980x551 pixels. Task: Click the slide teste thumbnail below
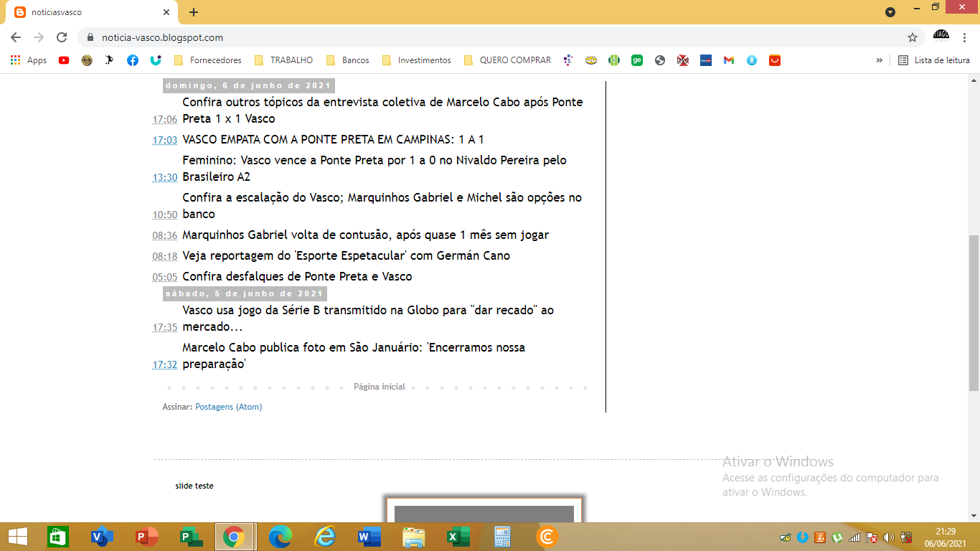[484, 509]
